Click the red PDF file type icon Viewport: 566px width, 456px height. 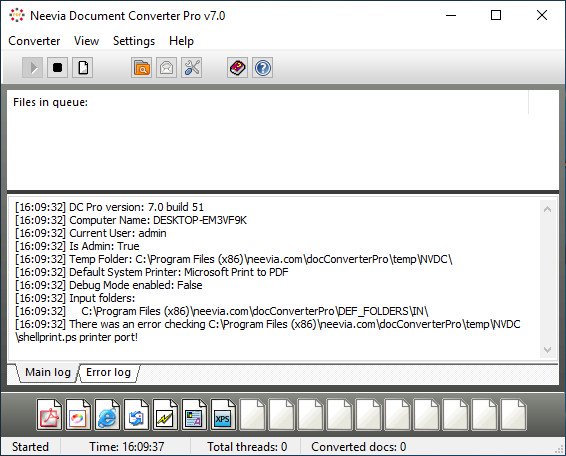click(49, 414)
